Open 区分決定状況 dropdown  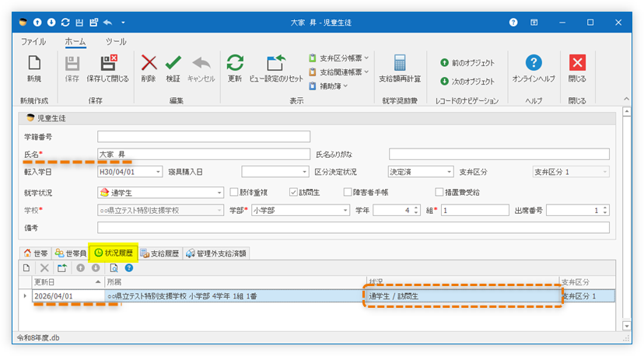[x=449, y=172]
